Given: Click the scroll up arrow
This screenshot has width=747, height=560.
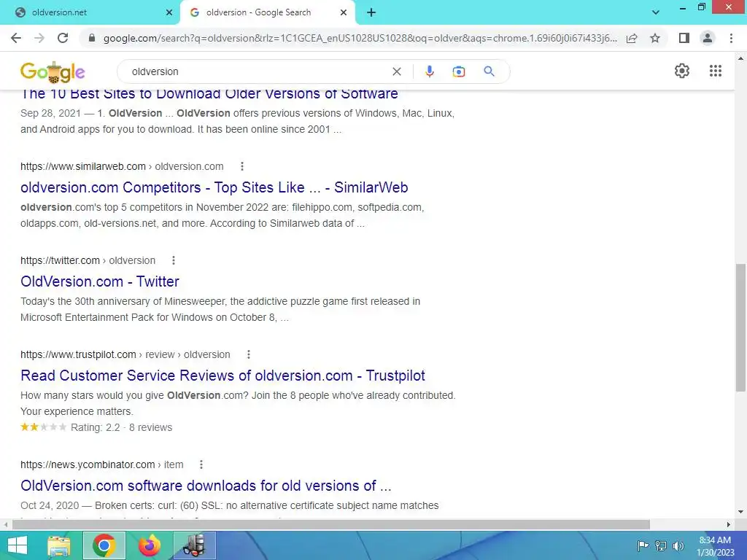Looking at the screenshot, I should [x=740, y=58].
